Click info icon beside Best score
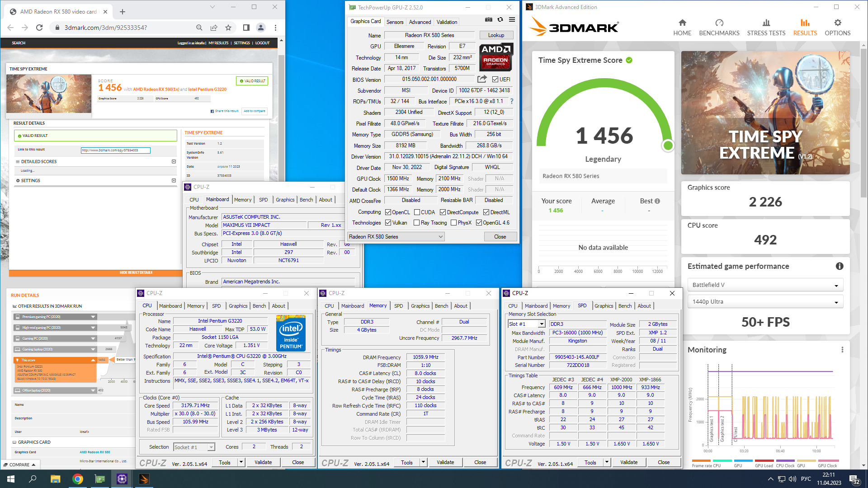The image size is (868, 488). pyautogui.click(x=657, y=201)
